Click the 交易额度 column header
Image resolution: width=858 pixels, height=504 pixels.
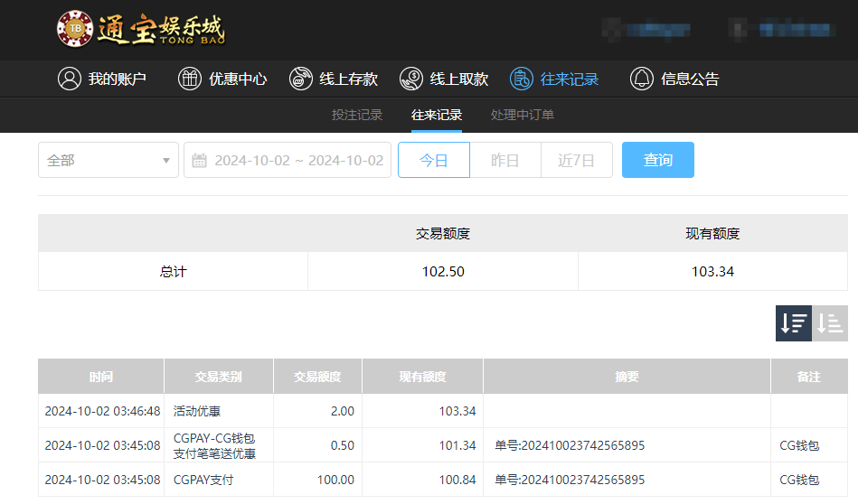(x=317, y=377)
